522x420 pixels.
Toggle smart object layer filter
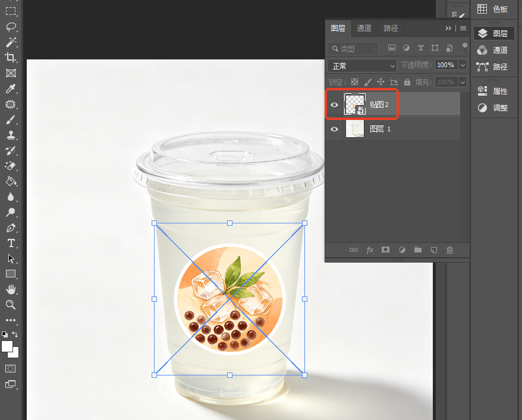(449, 48)
